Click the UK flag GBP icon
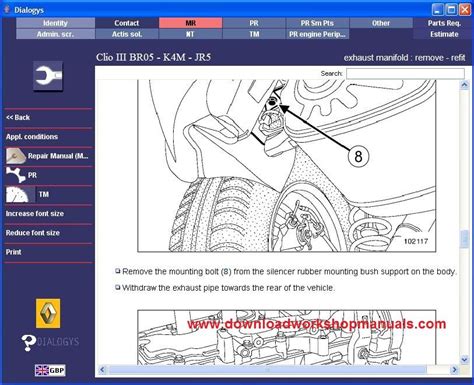Screen dimensions: 474x385 tap(50, 370)
